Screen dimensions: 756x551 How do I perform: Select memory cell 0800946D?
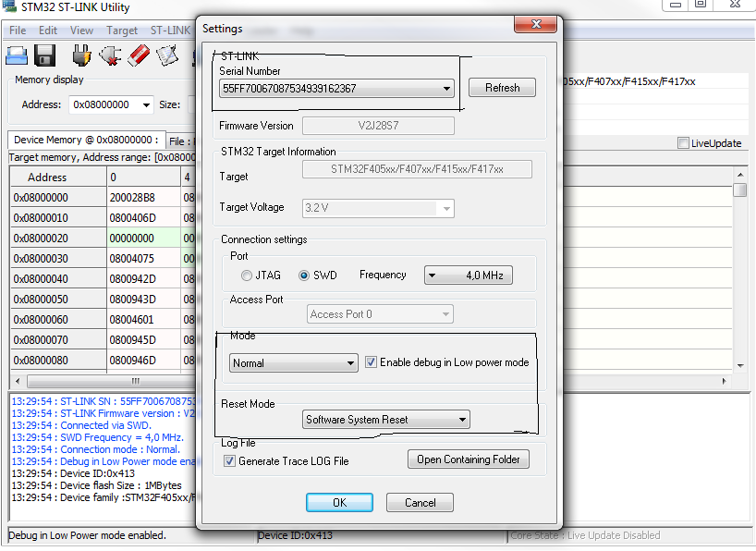(x=143, y=360)
